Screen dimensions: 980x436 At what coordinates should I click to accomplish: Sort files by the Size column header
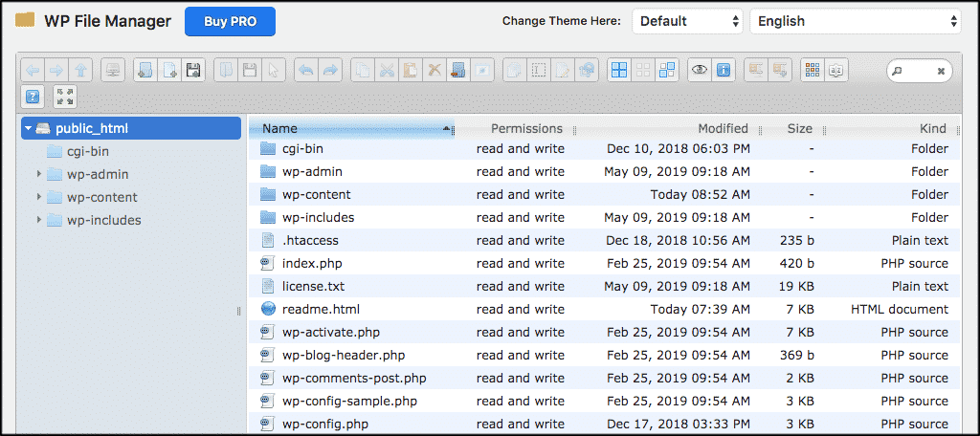coord(799,128)
